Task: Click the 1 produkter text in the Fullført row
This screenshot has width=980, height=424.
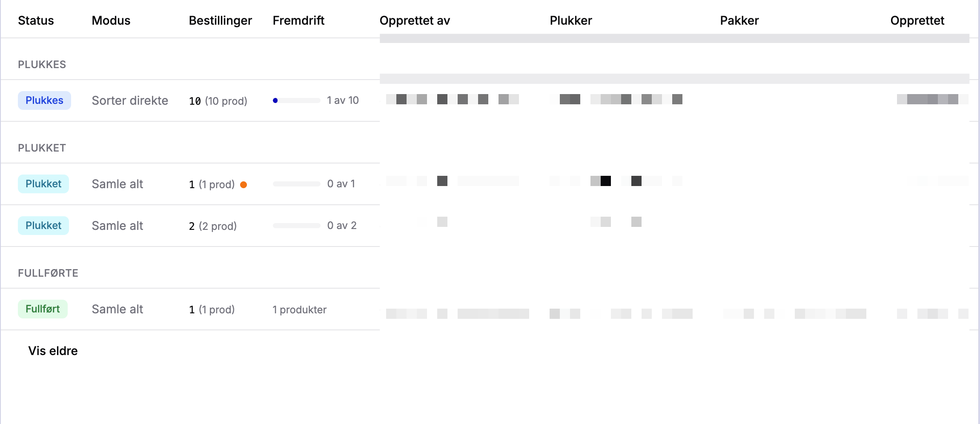Action: (x=299, y=309)
